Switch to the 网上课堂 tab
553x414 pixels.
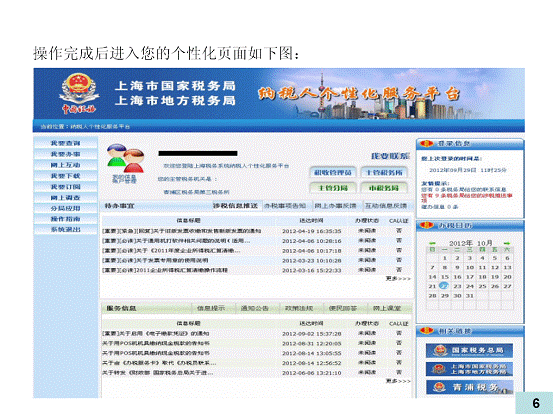pos(387,308)
